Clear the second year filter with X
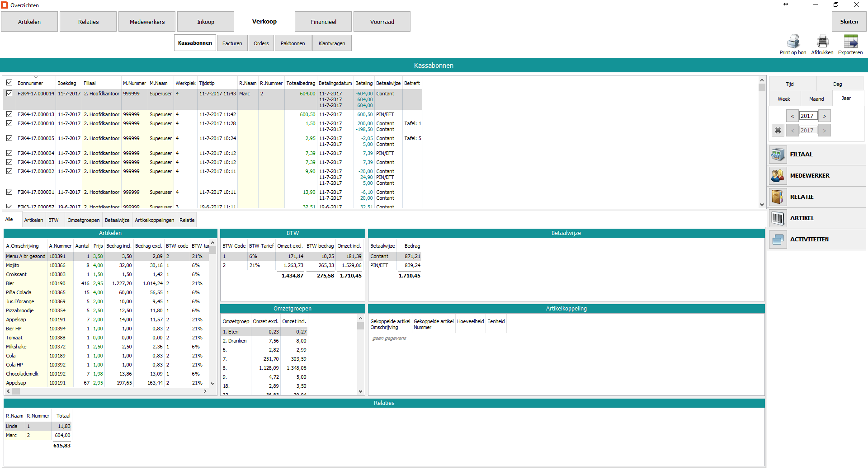Screen dimensions: 868x470 778,130
